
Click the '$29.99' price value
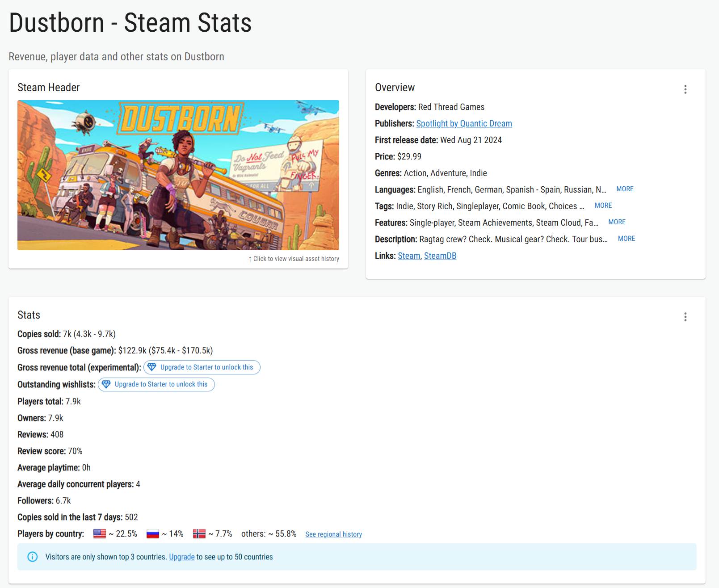click(409, 157)
